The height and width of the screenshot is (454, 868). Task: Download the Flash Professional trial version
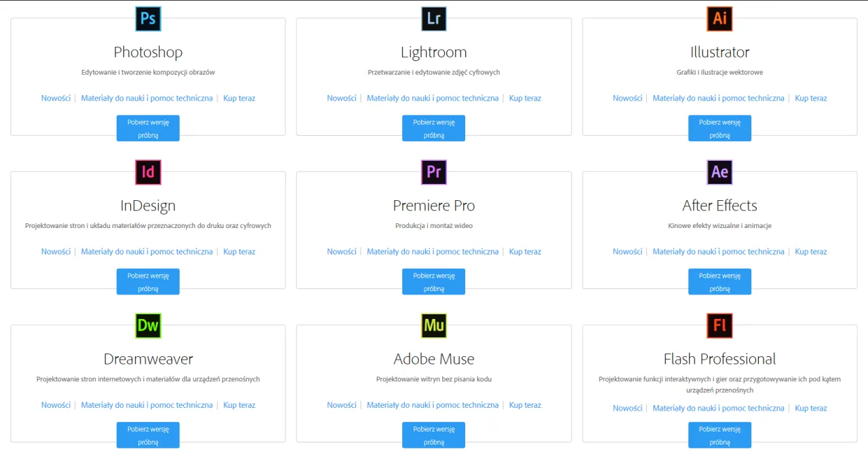click(x=719, y=435)
